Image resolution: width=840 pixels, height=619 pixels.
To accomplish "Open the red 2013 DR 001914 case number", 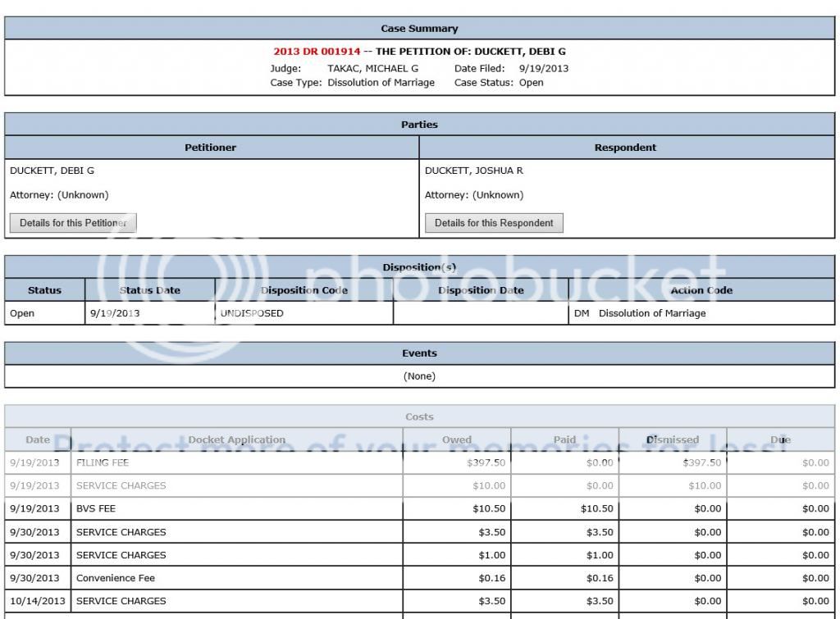I will pyautogui.click(x=317, y=52).
